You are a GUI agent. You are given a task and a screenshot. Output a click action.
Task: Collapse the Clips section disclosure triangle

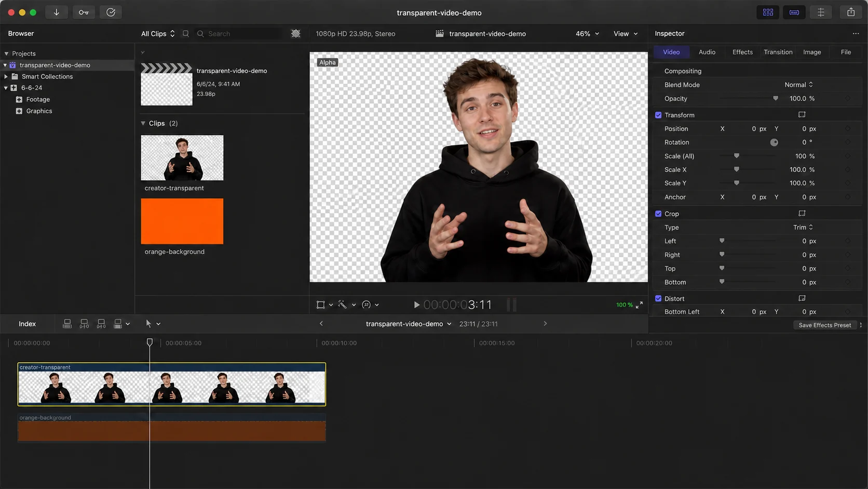143,123
